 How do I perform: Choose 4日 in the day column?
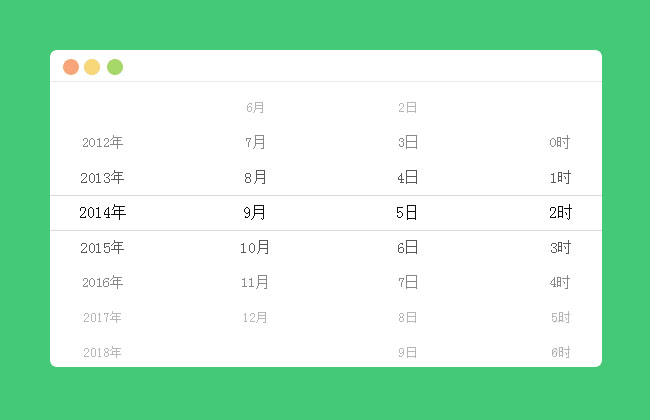pyautogui.click(x=407, y=178)
